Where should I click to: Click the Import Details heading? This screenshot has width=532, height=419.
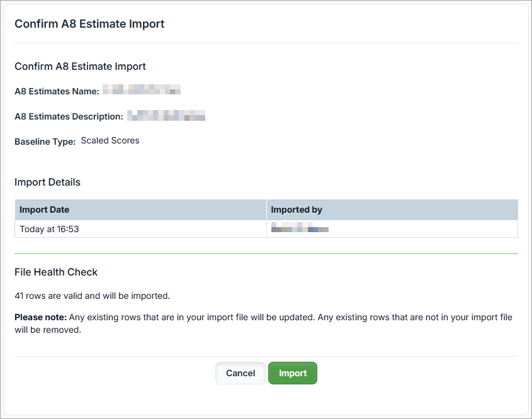coord(47,182)
